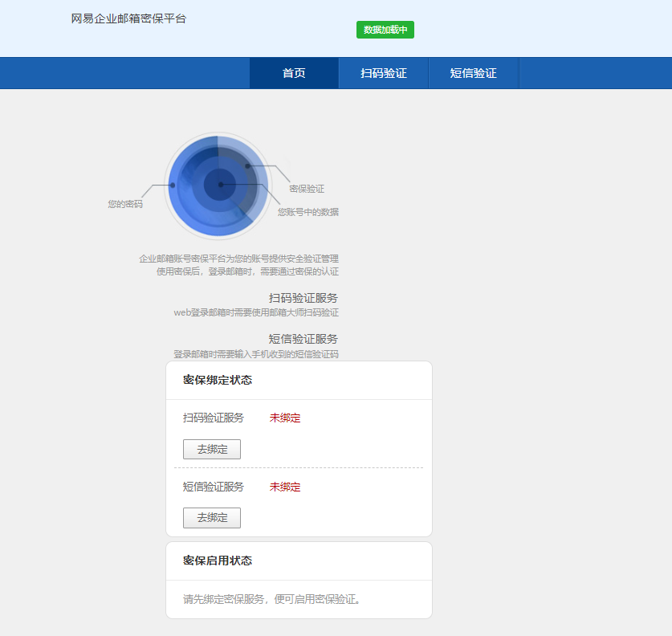Screen dimensions: 672x636
Task: Click the 使用密保后，登录邮箱时 intro line
Action: 248,271
